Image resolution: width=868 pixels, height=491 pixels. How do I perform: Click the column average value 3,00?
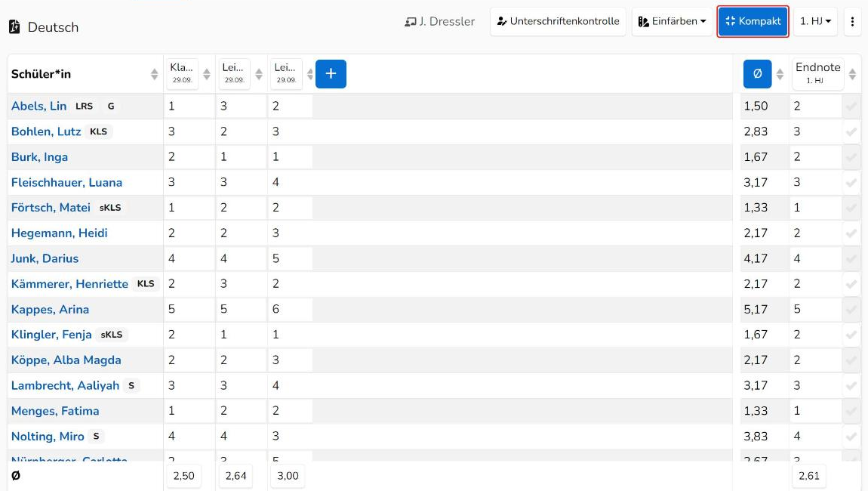point(288,475)
